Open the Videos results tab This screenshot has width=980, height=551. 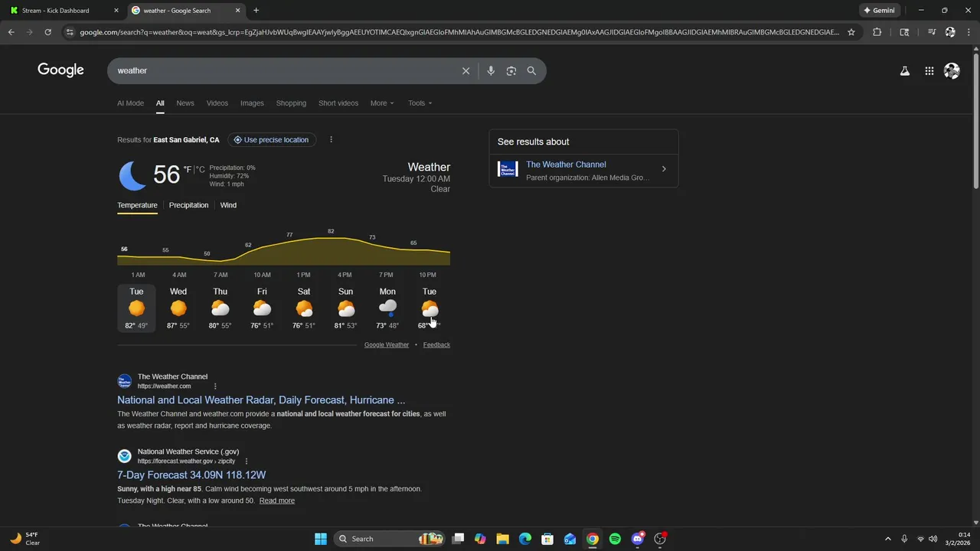[217, 103]
